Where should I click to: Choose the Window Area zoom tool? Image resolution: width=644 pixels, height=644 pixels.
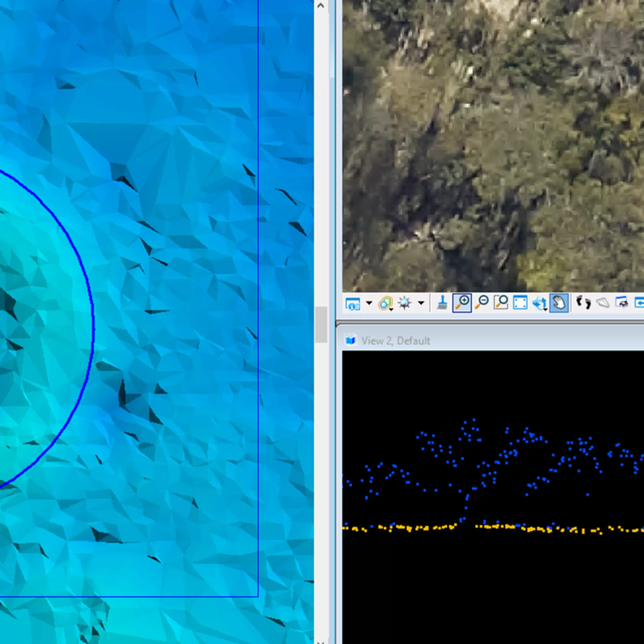click(501, 303)
